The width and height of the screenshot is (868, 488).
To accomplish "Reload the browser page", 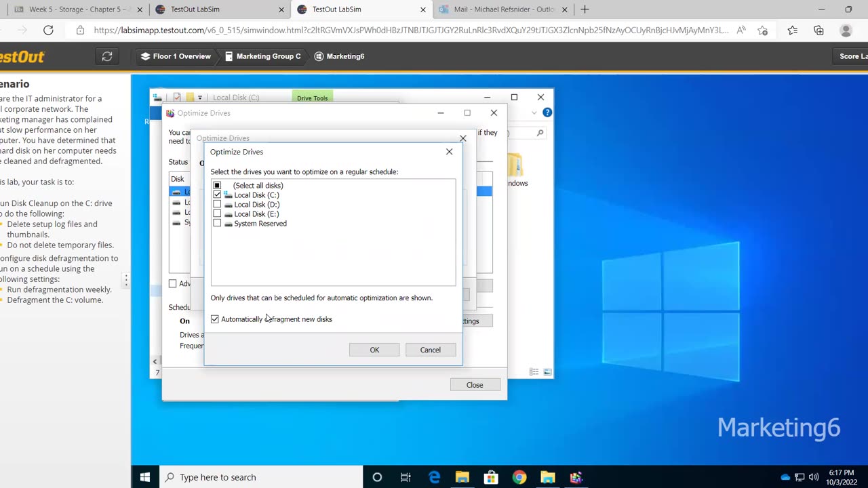I will click(48, 30).
